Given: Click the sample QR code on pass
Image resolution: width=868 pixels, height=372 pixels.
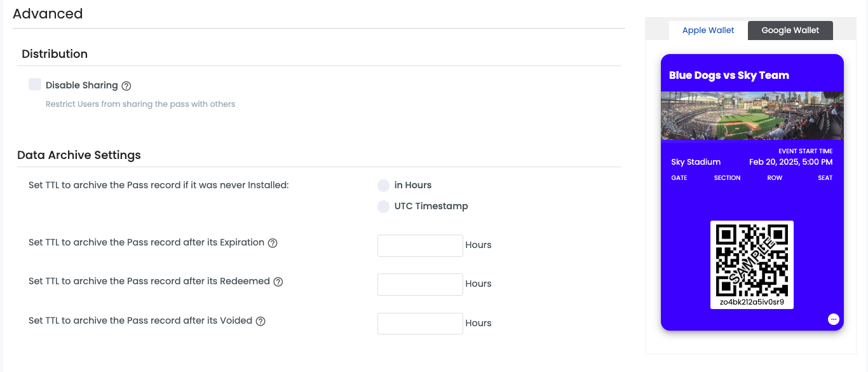Looking at the screenshot, I should click(x=752, y=260).
